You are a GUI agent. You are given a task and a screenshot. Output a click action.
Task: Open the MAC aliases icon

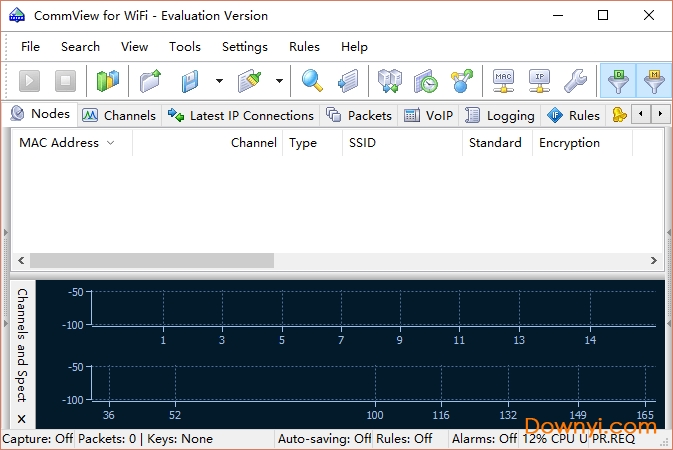tap(503, 81)
